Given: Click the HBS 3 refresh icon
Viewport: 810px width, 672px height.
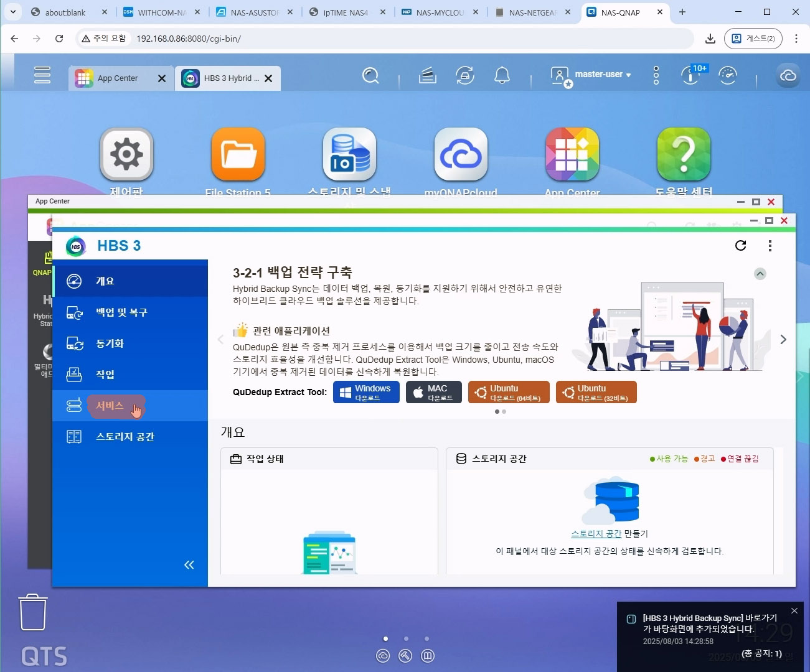Looking at the screenshot, I should (x=740, y=246).
